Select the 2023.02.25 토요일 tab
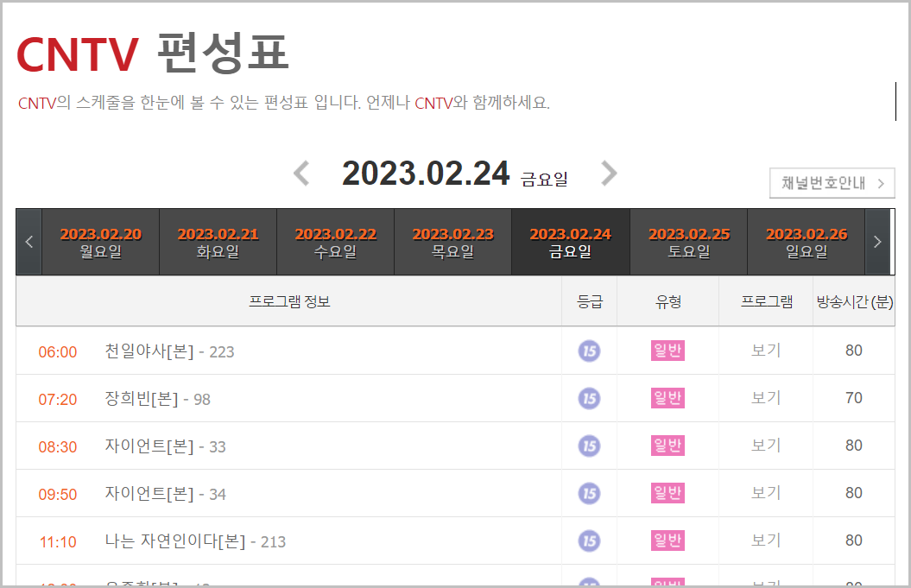This screenshot has width=911, height=588. (689, 242)
